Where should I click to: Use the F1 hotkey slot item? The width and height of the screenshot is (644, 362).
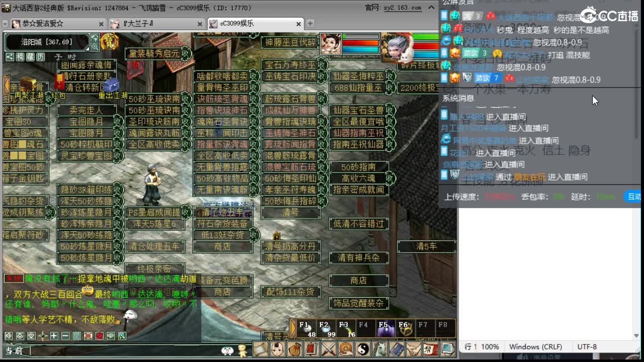tap(307, 328)
